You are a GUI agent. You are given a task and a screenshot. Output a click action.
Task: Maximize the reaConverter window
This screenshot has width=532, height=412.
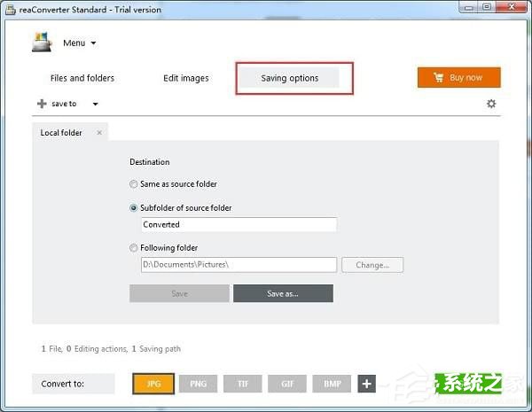[x=487, y=7]
